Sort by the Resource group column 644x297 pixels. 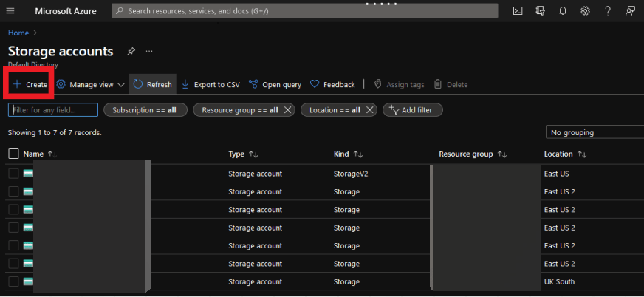[x=473, y=154]
